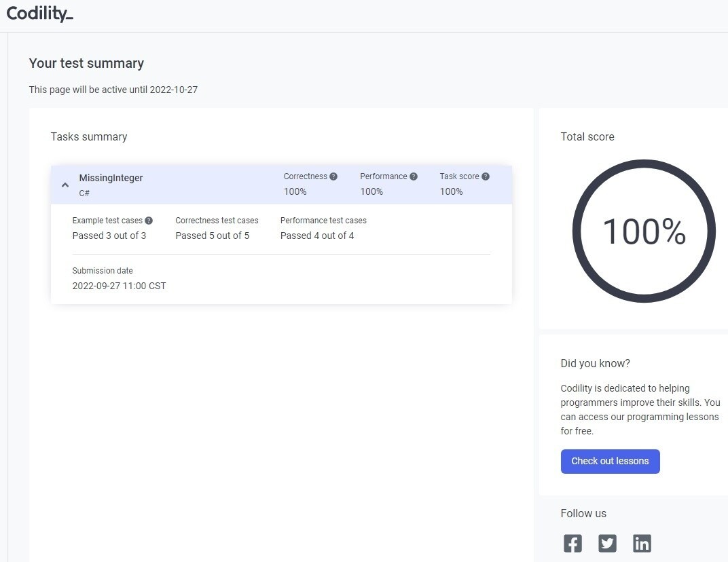This screenshot has width=728, height=562.
Task: Click the submission date 2022-09-27 11:00 CST
Action: click(119, 286)
